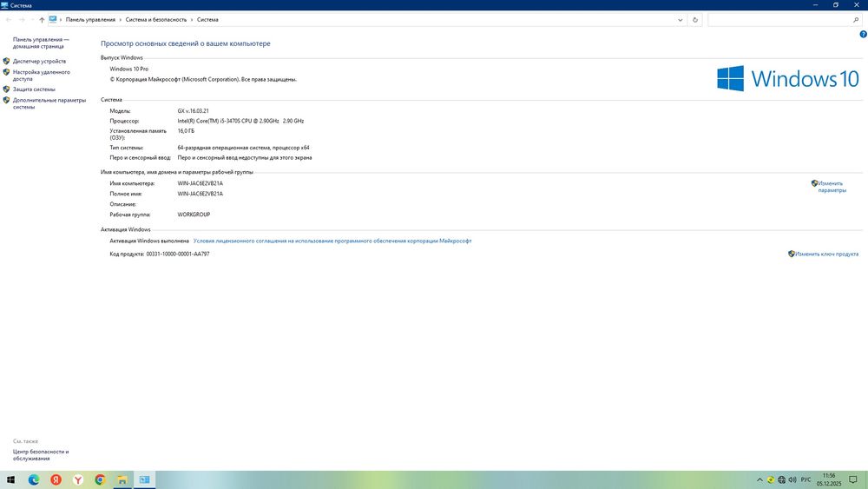This screenshot has width=868, height=489.
Task: Click the network globe tray icon
Action: (x=782, y=479)
